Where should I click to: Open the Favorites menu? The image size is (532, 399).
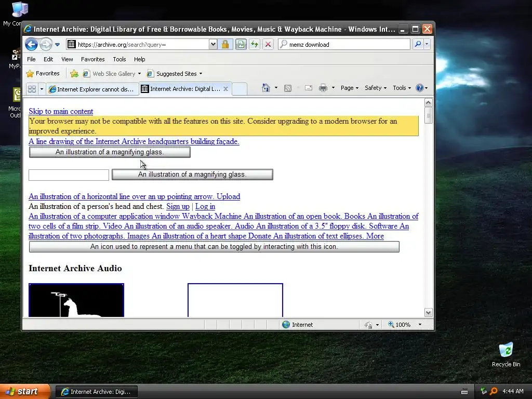pyautogui.click(x=92, y=59)
